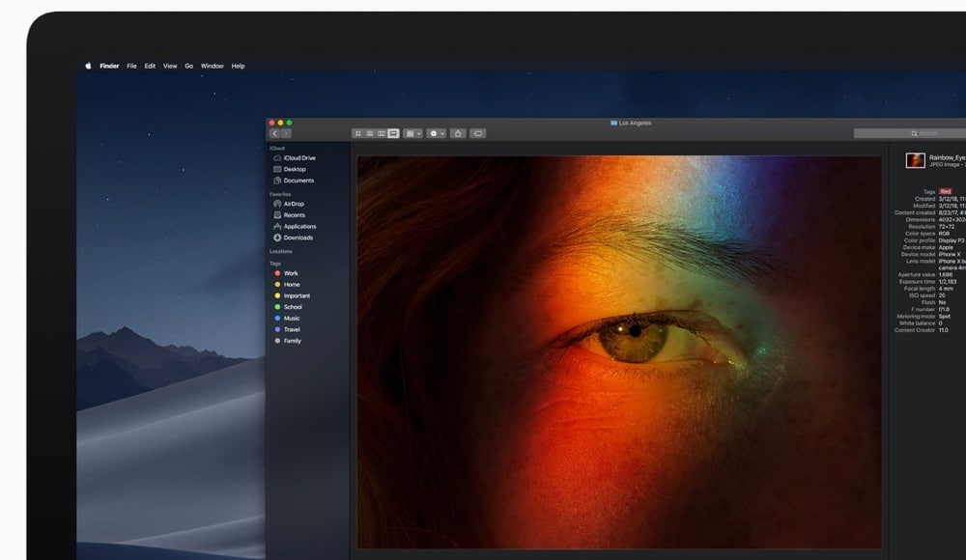
Task: Click the Device model value iPhone X
Action: click(x=950, y=255)
